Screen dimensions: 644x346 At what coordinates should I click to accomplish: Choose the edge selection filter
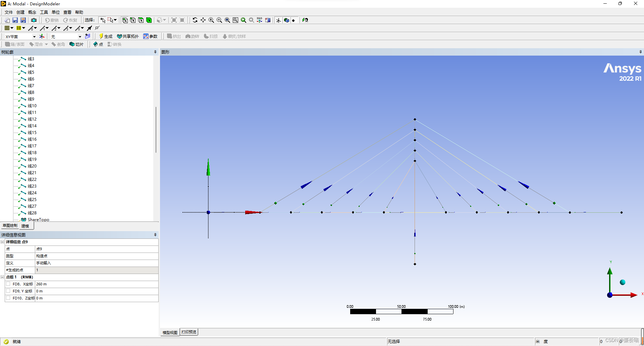(133, 20)
